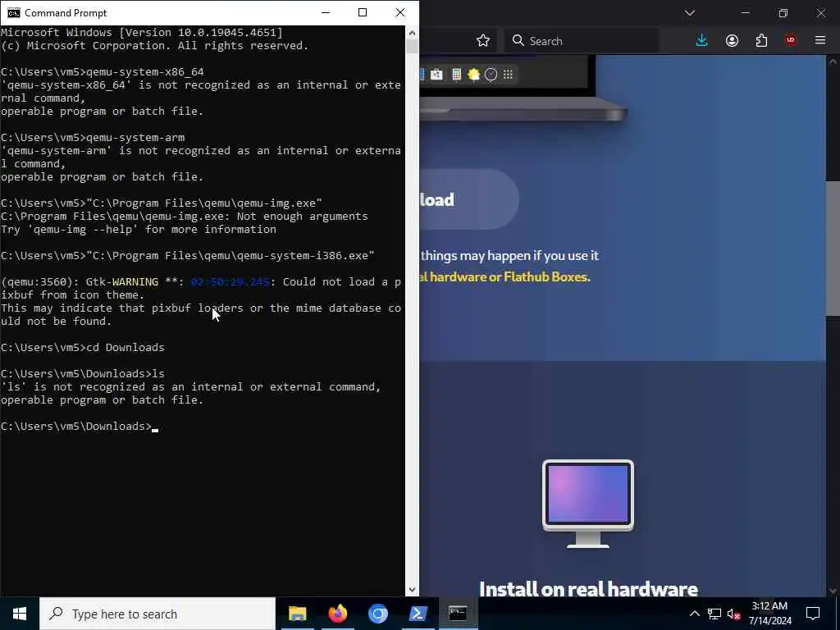The width and height of the screenshot is (840, 630).
Task: Click Command Prompt scrollbar down arrow
Action: coord(412,589)
